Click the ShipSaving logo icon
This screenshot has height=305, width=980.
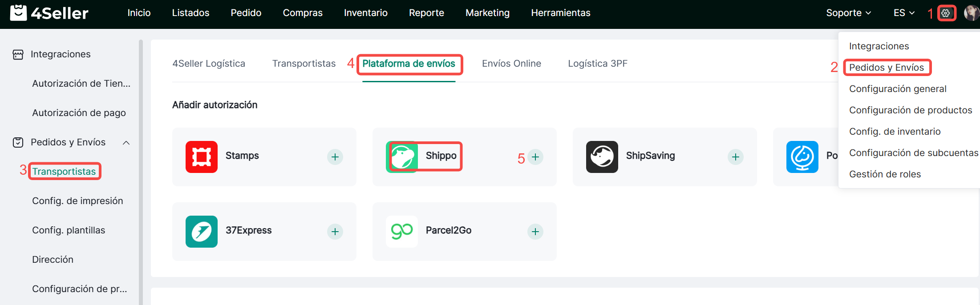[602, 157]
